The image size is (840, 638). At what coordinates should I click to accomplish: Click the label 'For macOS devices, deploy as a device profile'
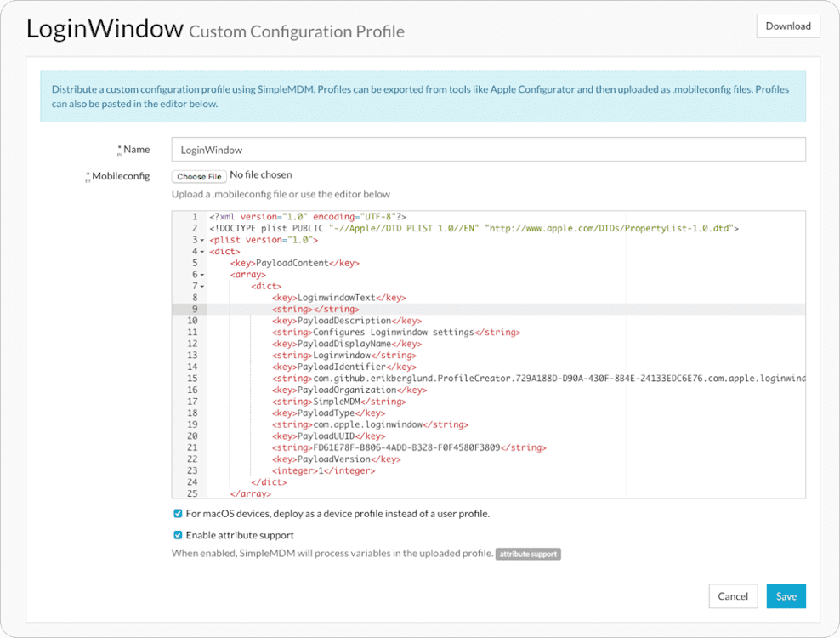click(338, 514)
